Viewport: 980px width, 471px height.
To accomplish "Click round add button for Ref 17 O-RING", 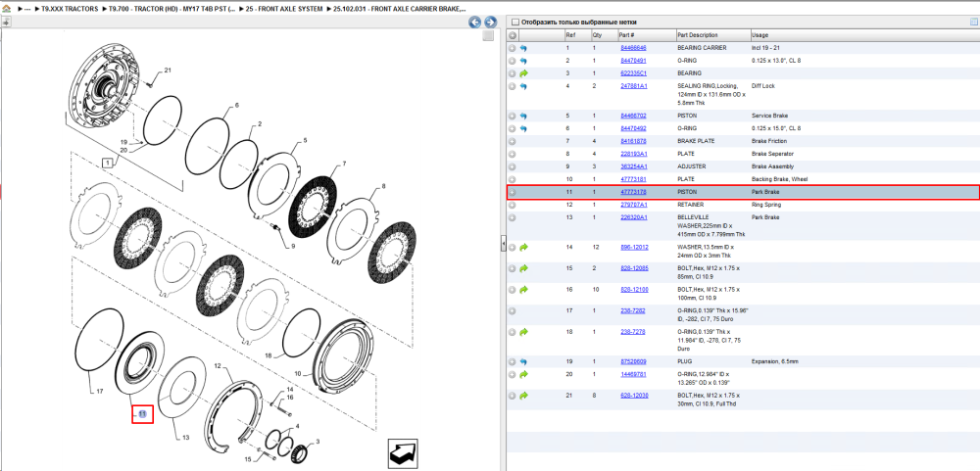I will pos(512,311).
